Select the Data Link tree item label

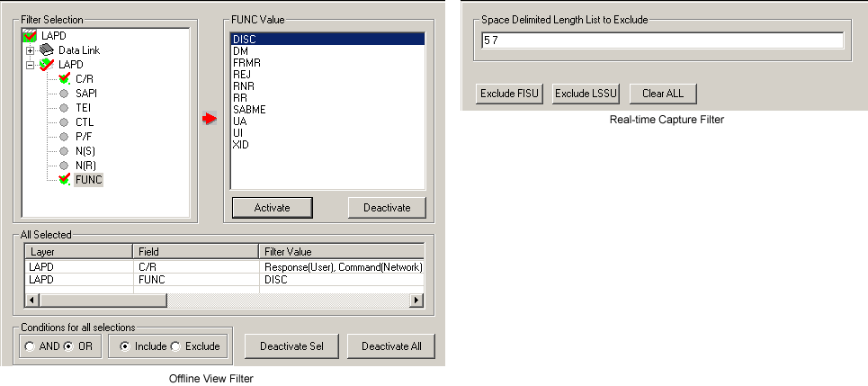(79, 50)
